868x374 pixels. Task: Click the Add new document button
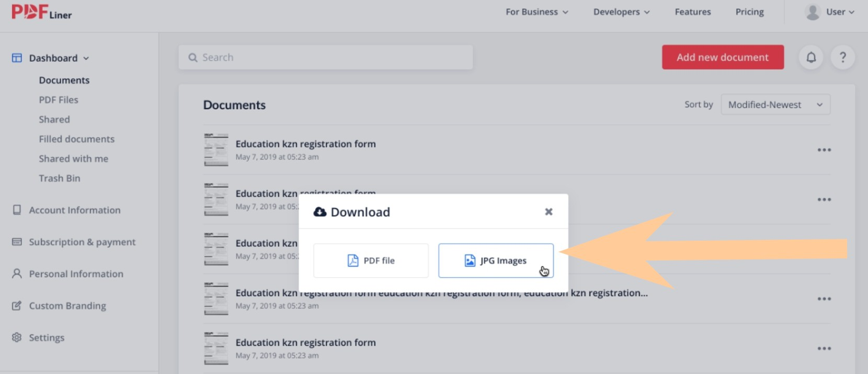(723, 57)
